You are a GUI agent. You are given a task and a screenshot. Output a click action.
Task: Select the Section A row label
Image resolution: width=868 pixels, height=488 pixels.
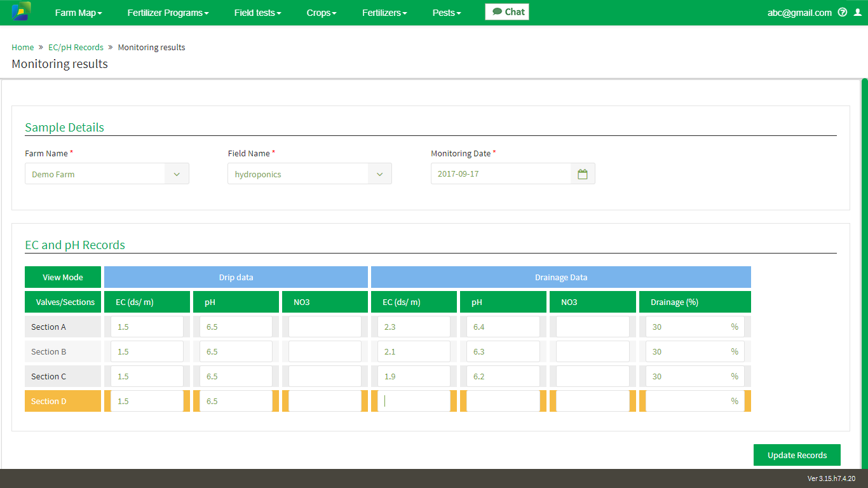click(63, 327)
